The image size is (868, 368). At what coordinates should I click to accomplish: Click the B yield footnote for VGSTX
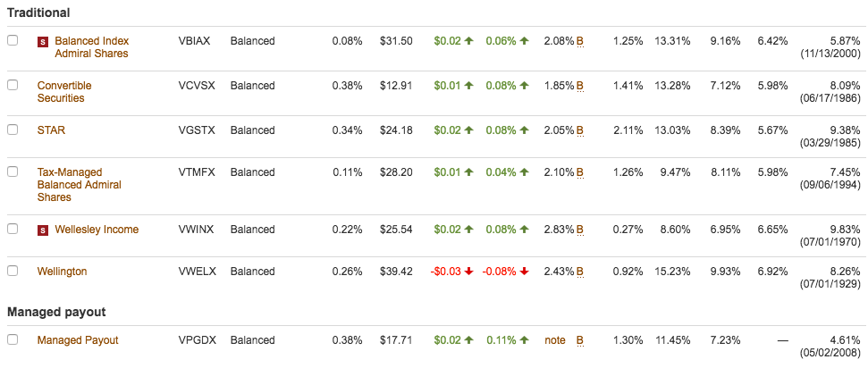579,130
